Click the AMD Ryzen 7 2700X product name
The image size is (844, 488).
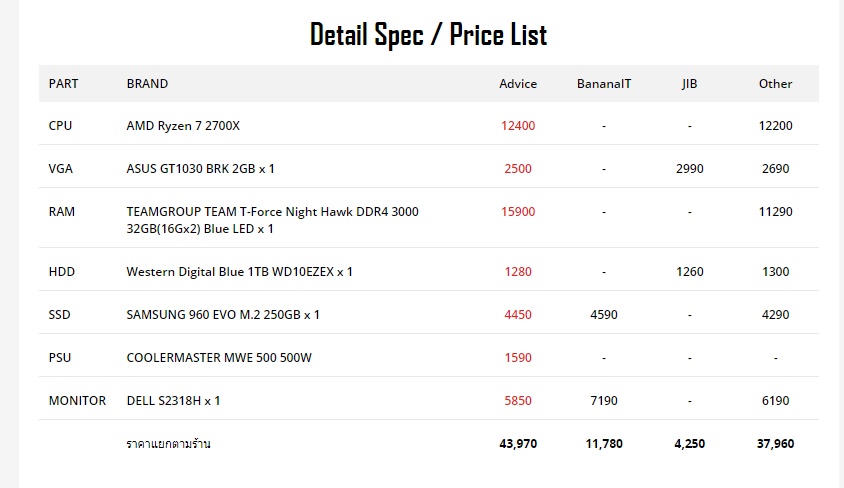pyautogui.click(x=183, y=126)
